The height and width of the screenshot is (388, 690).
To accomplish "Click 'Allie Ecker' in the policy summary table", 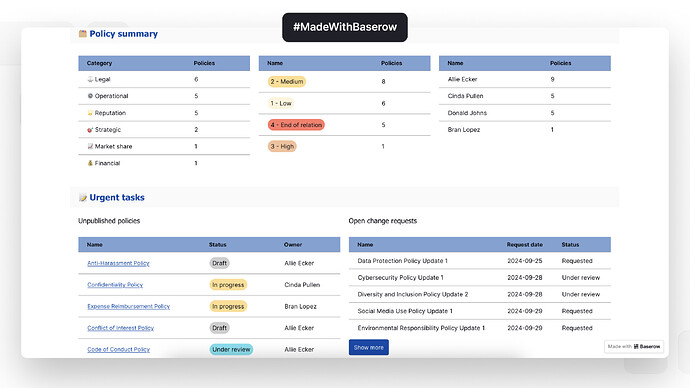I will click(462, 79).
